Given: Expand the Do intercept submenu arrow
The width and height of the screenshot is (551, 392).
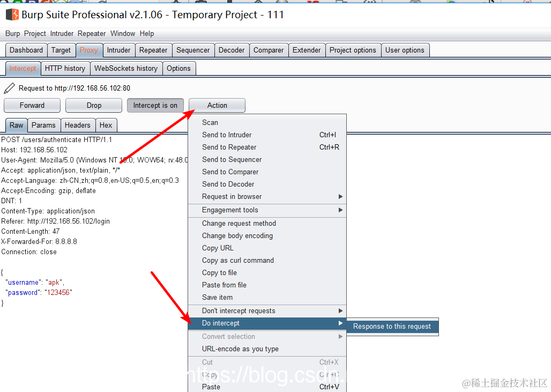Looking at the screenshot, I should pyautogui.click(x=340, y=323).
